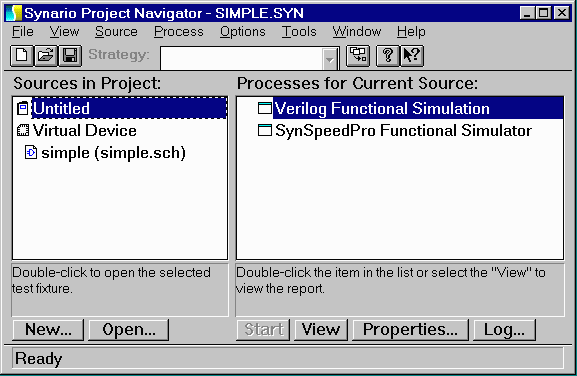The width and height of the screenshot is (577, 376).
Task: Click the SynSpeedPro Functional Simulator process icon
Action: (x=265, y=130)
